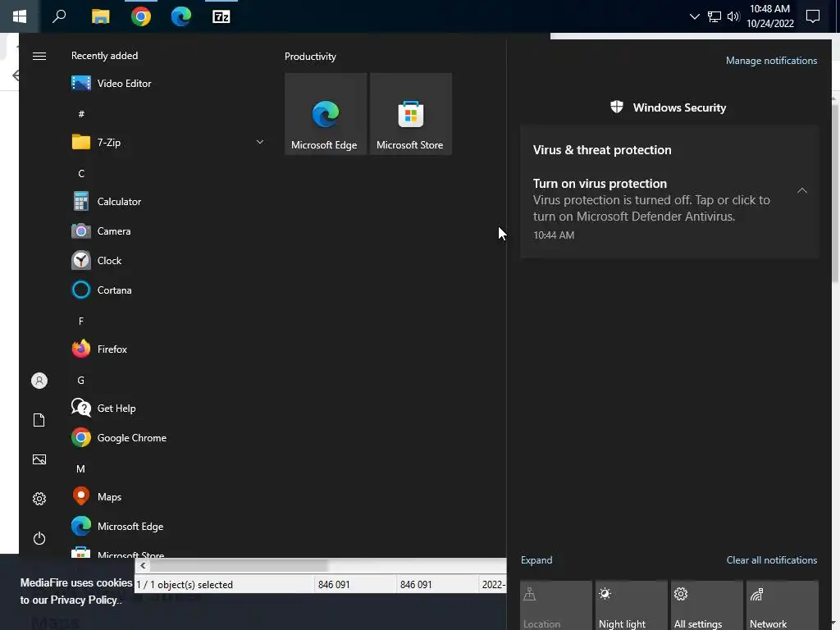Click the network tray icon
Screen dimensions: 840x630
coord(714,16)
